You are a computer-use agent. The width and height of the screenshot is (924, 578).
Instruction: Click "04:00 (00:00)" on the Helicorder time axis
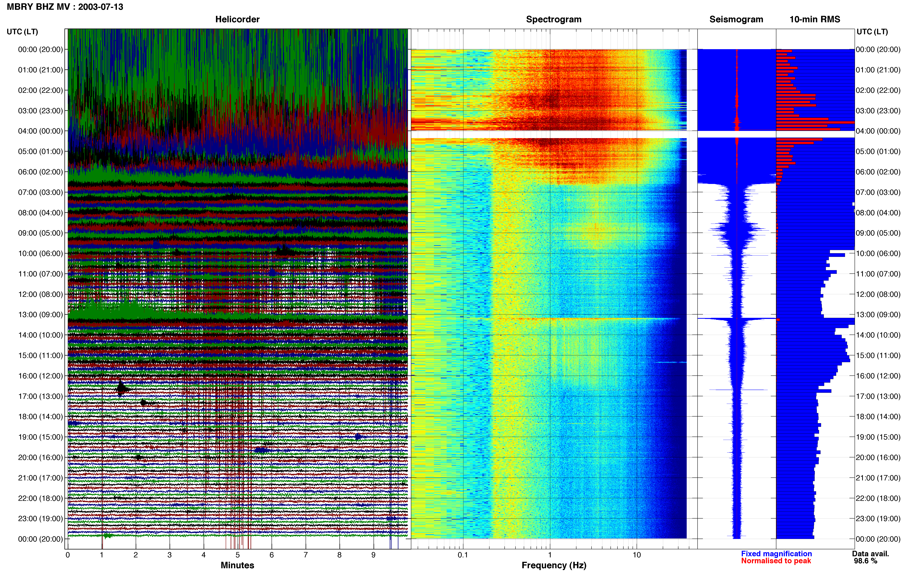tap(41, 131)
